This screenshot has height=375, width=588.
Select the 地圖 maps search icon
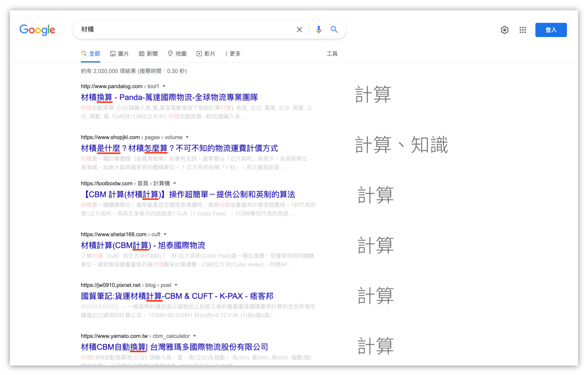(170, 53)
